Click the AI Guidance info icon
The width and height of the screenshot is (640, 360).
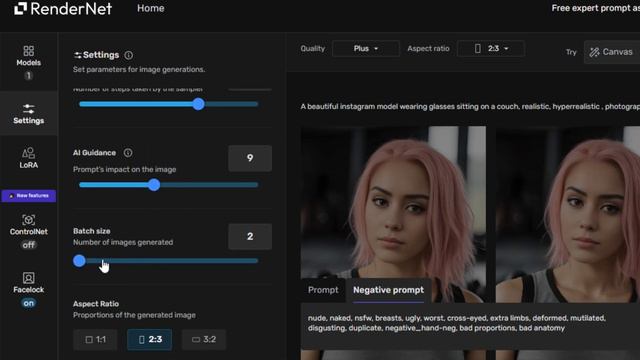click(128, 153)
